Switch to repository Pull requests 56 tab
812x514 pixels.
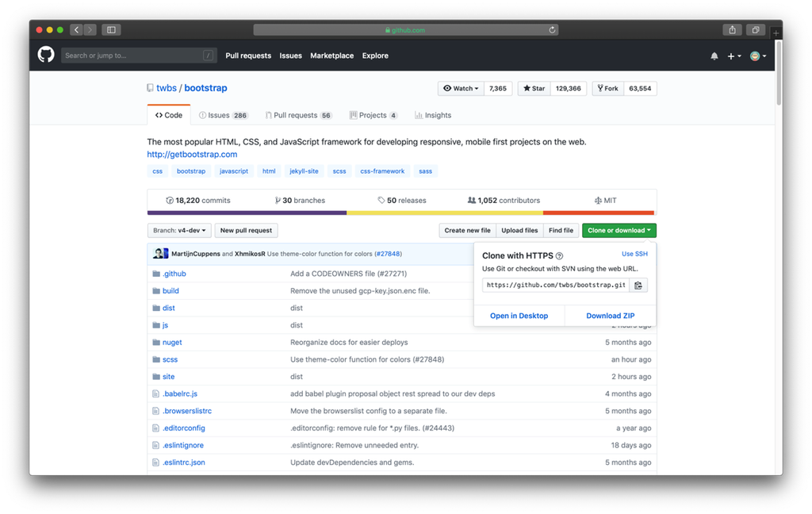tap(298, 115)
